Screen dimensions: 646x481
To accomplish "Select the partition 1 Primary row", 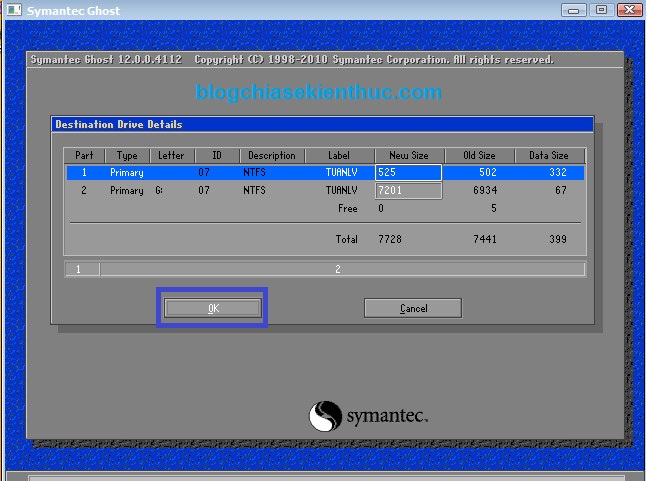I will pyautogui.click(x=325, y=173).
